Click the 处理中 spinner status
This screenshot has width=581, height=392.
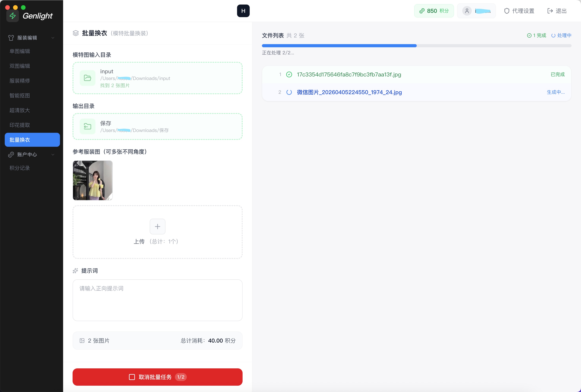click(561, 35)
